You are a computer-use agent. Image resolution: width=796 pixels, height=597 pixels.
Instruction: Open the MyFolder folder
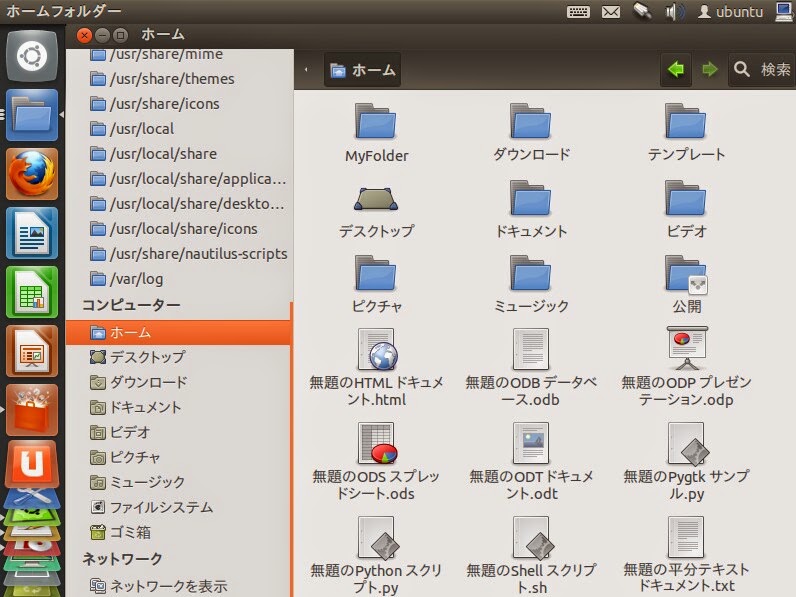[x=376, y=122]
